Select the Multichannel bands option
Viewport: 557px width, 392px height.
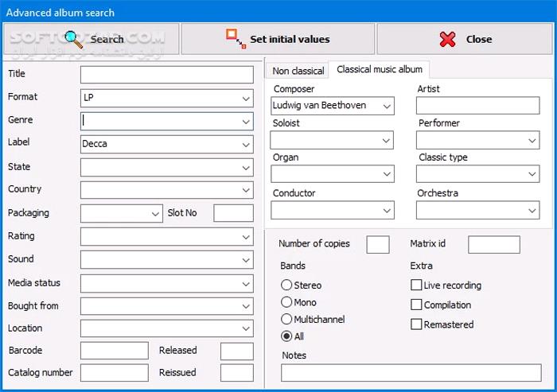pyautogui.click(x=286, y=319)
